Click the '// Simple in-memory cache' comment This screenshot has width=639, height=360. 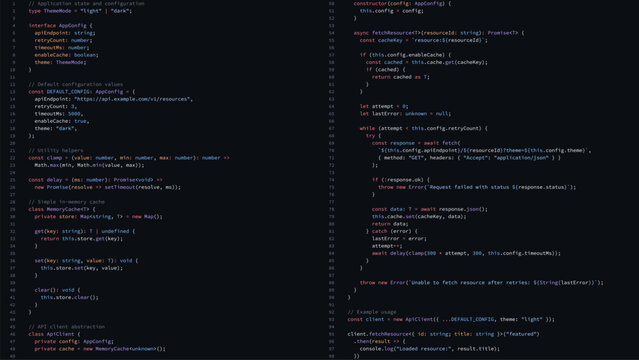66,202
